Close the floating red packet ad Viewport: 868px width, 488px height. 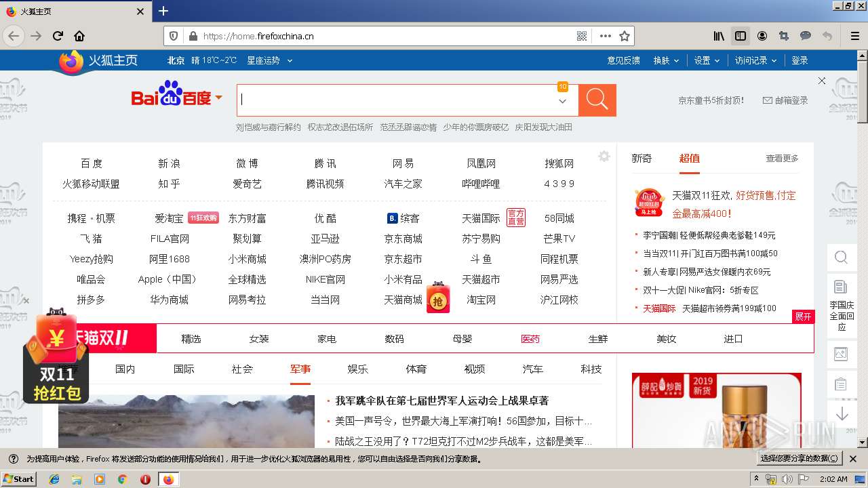point(26,301)
